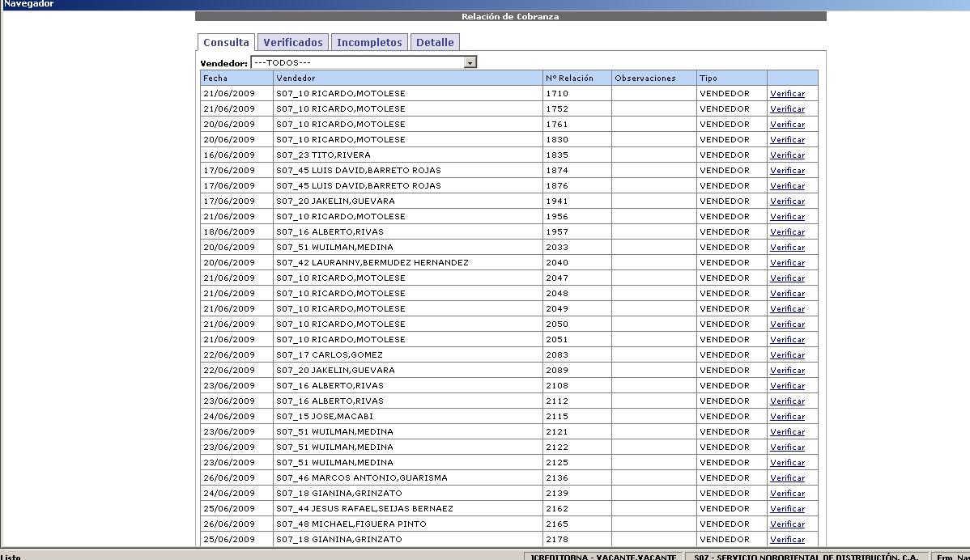The width and height of the screenshot is (970, 560).
Task: Click Verificar for relation 1835
Action: (788, 155)
